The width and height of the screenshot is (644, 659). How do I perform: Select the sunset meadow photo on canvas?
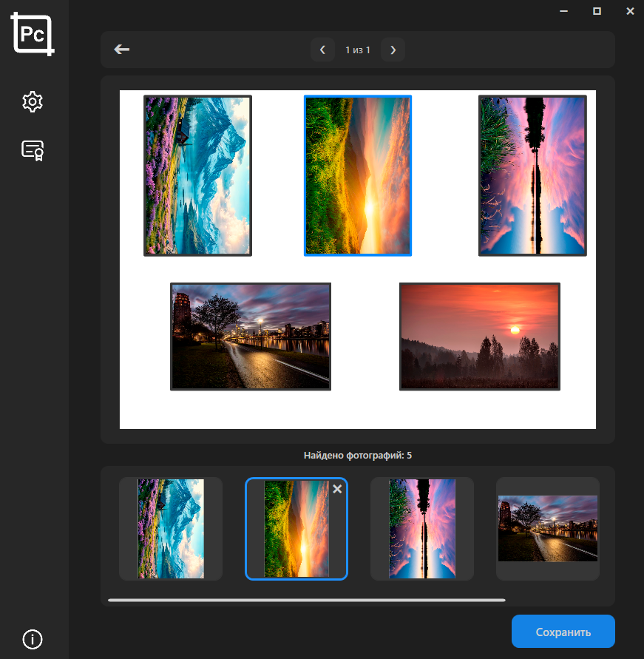[358, 175]
